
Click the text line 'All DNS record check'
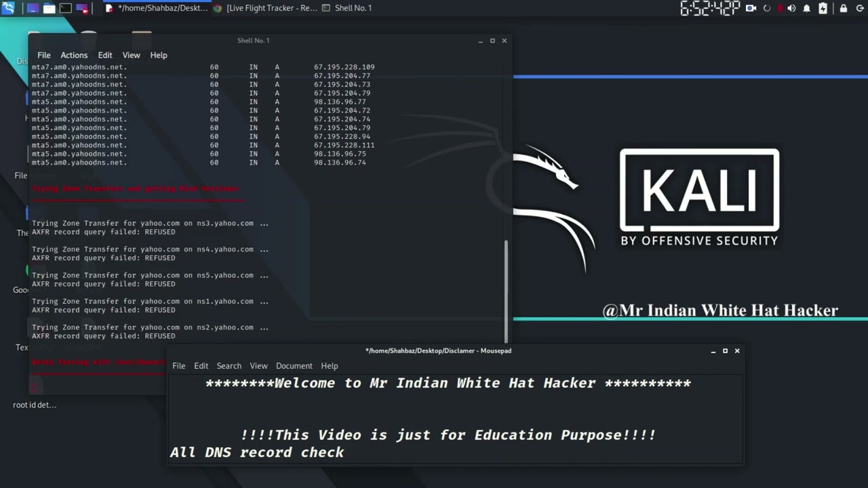(257, 453)
